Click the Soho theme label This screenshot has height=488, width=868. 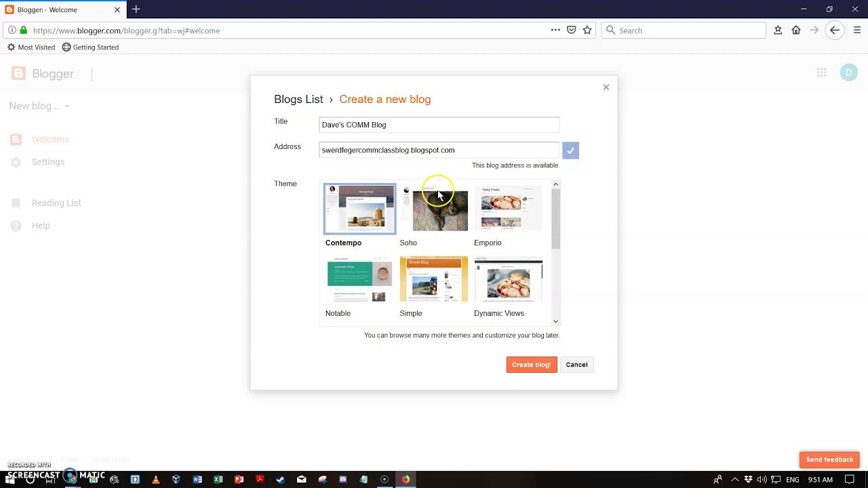point(408,243)
